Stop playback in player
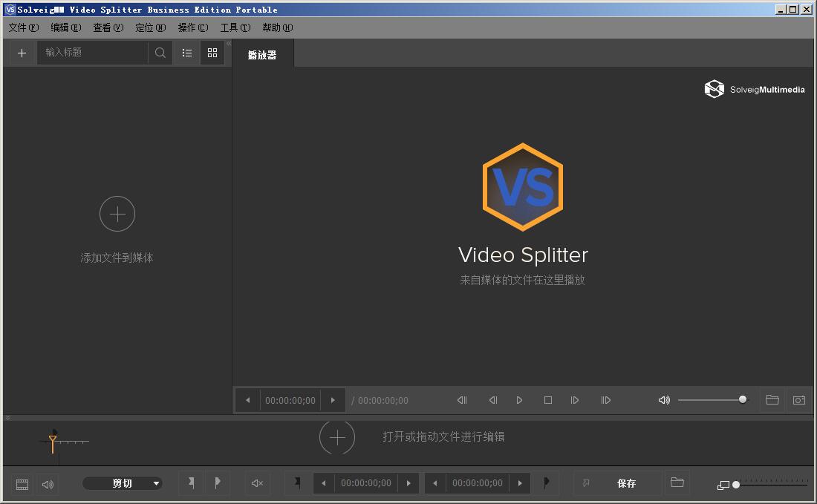 (x=548, y=400)
